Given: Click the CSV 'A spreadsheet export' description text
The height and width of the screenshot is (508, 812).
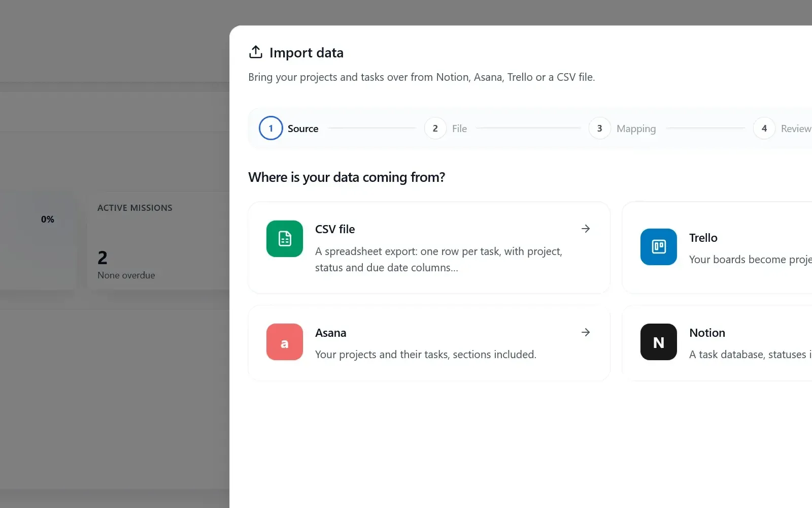Looking at the screenshot, I should (438, 260).
